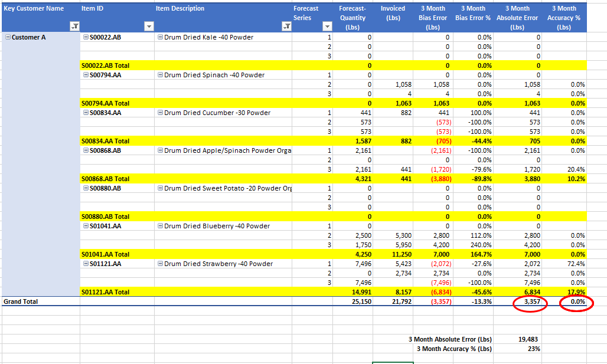The height and width of the screenshot is (364, 607).
Task: Select the summary accuracy value 23%
Action: point(534,349)
